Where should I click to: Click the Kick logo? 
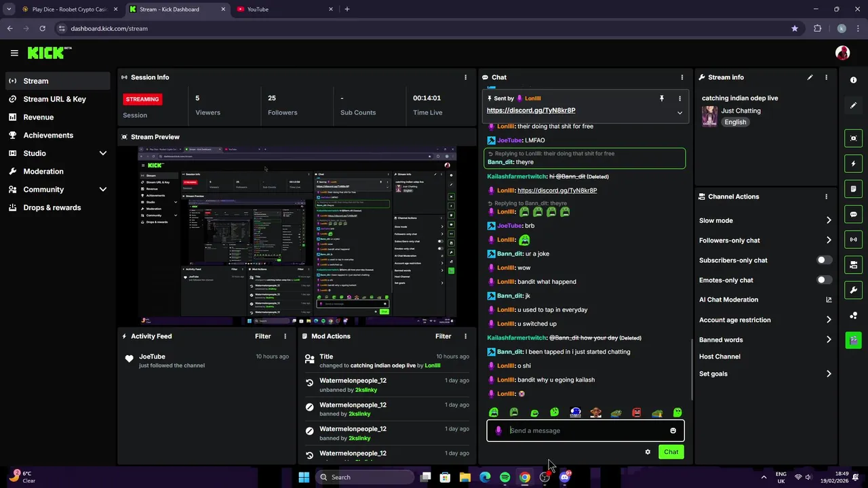pos(49,53)
